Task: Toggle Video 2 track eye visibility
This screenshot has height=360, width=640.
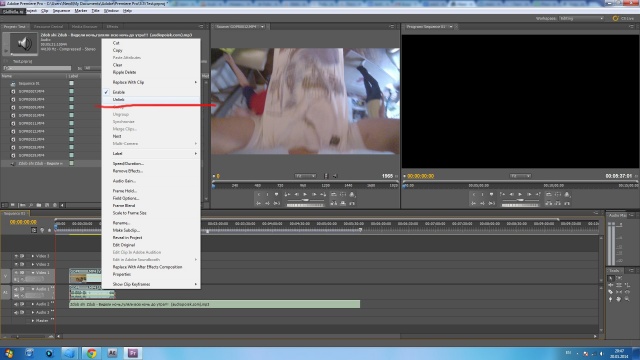Action: (x=16, y=264)
